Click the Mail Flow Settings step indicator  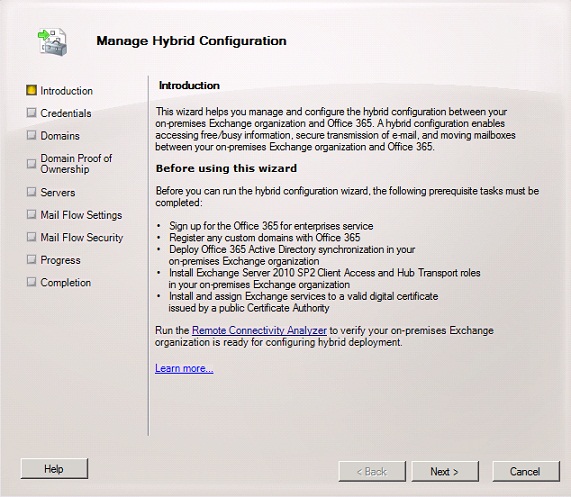pos(31,214)
